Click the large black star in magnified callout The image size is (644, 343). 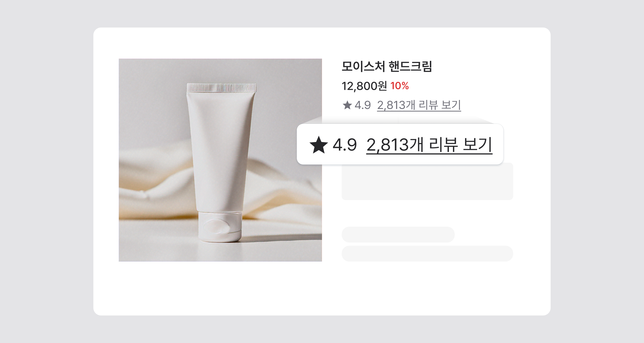319,145
